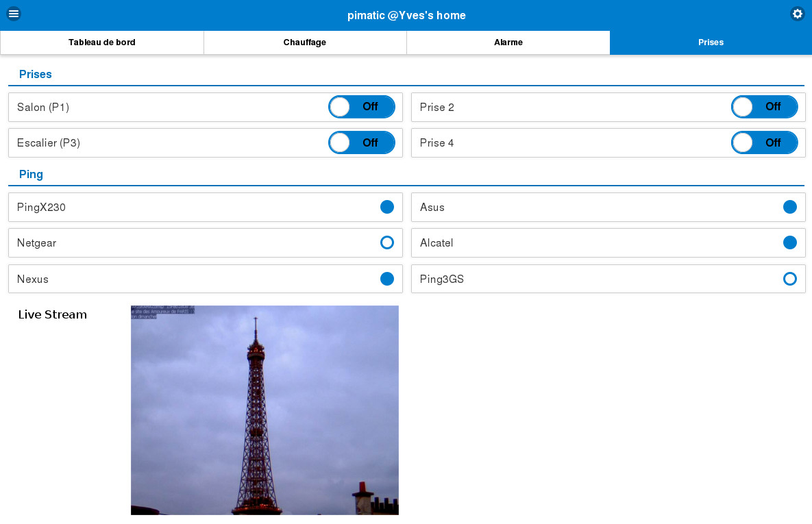Click the Ping3GS status indicator circle
812x524 pixels.
point(790,279)
